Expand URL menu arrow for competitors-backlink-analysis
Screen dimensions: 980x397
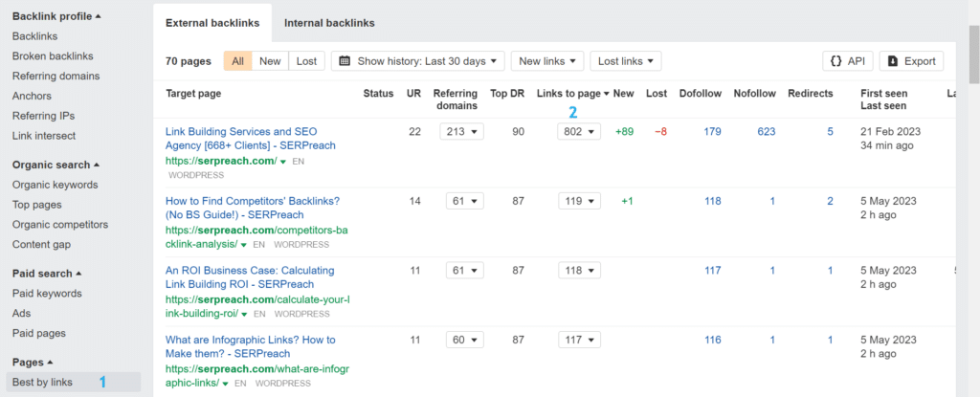tap(244, 245)
